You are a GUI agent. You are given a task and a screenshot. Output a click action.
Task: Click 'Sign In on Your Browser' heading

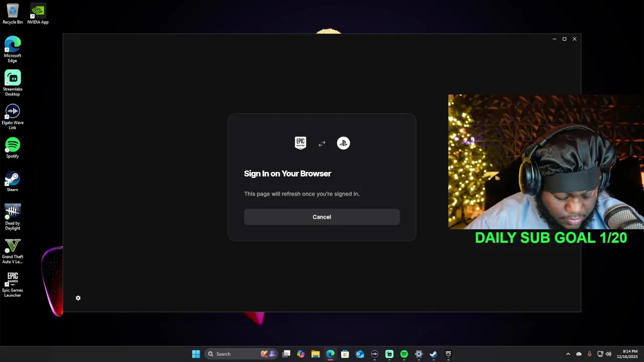point(288,173)
